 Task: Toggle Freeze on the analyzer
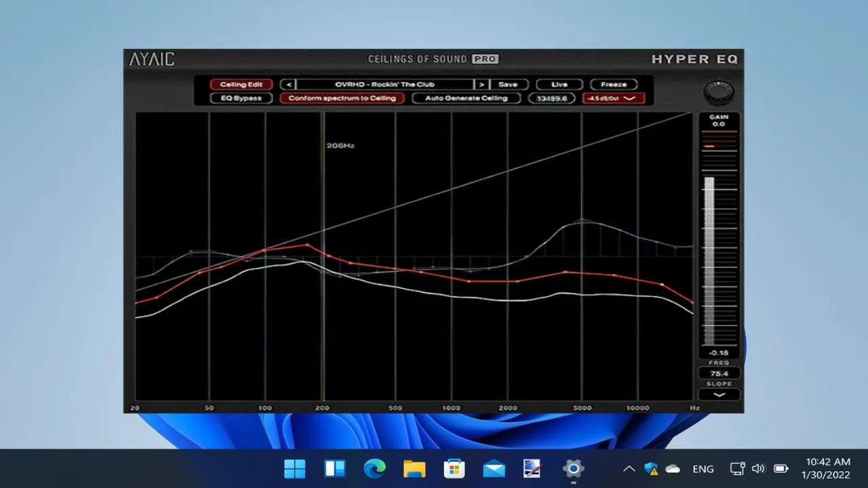coord(614,85)
